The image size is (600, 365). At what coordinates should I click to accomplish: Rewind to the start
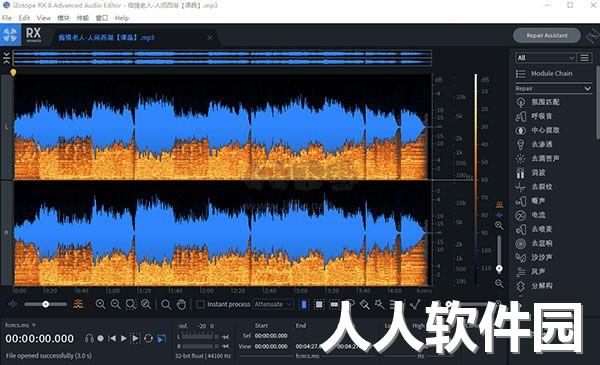112,338
